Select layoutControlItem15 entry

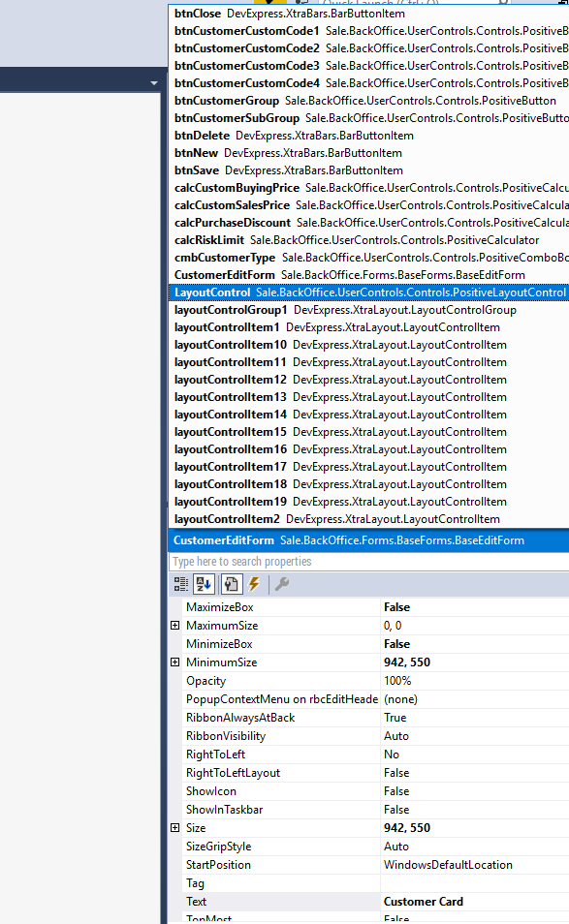[369, 432]
